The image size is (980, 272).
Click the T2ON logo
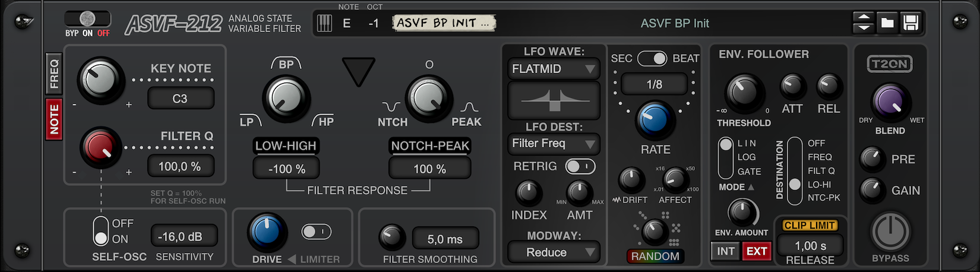coord(890,64)
